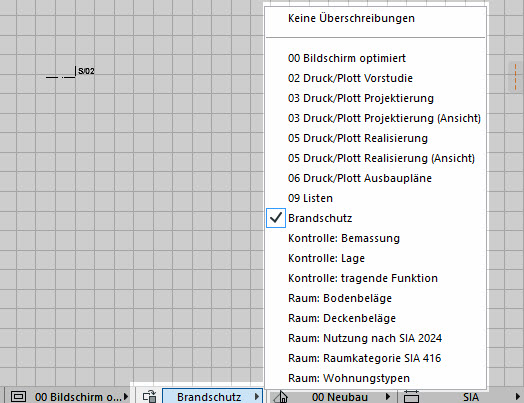Click the renovation filter house icon
This screenshot has height=403, width=524.
pyautogui.click(x=281, y=397)
